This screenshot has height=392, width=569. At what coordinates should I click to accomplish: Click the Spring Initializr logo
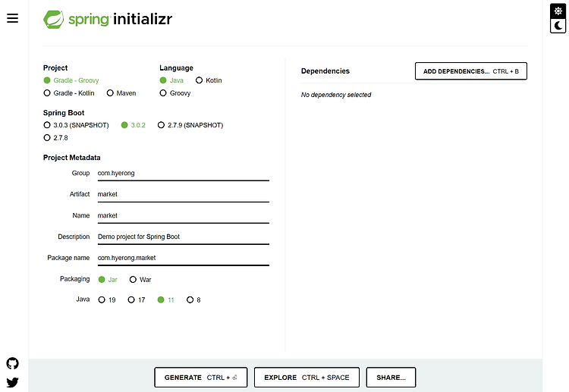[x=108, y=19]
